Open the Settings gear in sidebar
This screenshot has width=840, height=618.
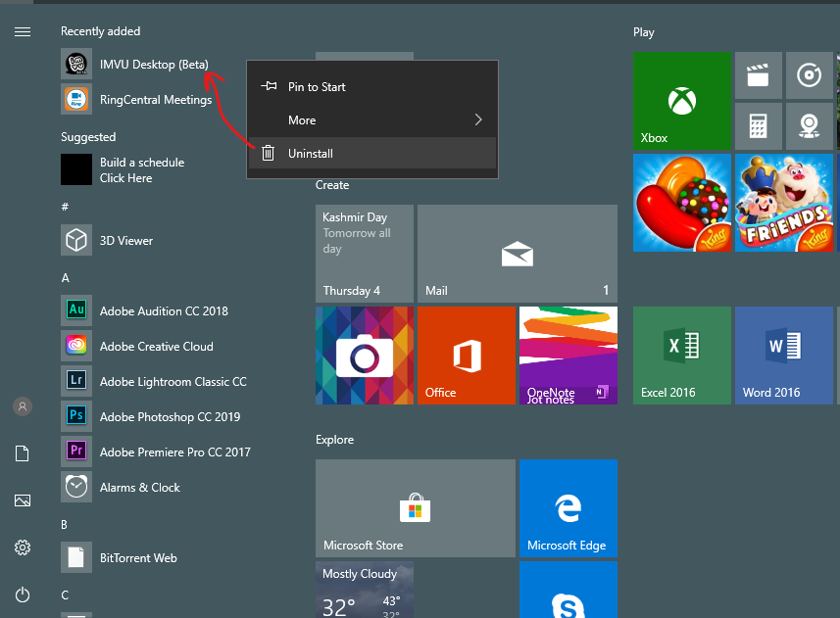click(23, 547)
